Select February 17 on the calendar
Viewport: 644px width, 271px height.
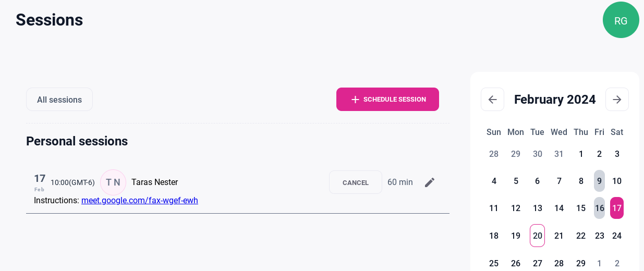point(617,208)
